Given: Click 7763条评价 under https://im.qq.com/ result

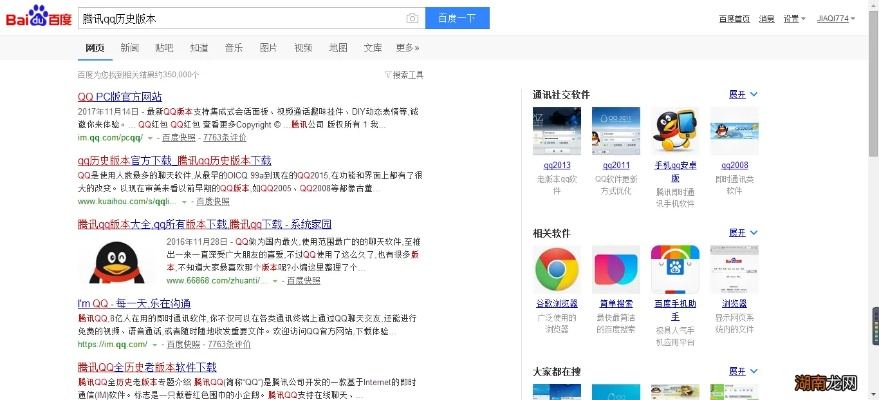Looking at the screenshot, I should click(x=229, y=345).
